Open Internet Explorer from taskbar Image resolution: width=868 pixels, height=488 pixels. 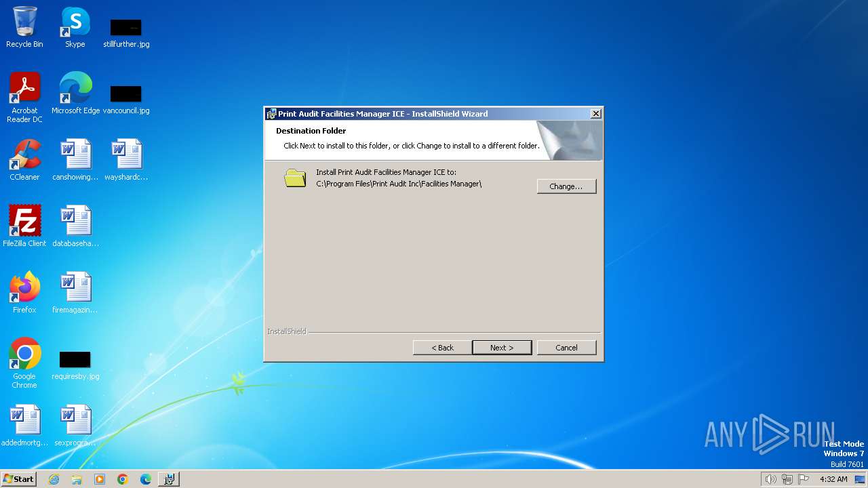tap(54, 479)
